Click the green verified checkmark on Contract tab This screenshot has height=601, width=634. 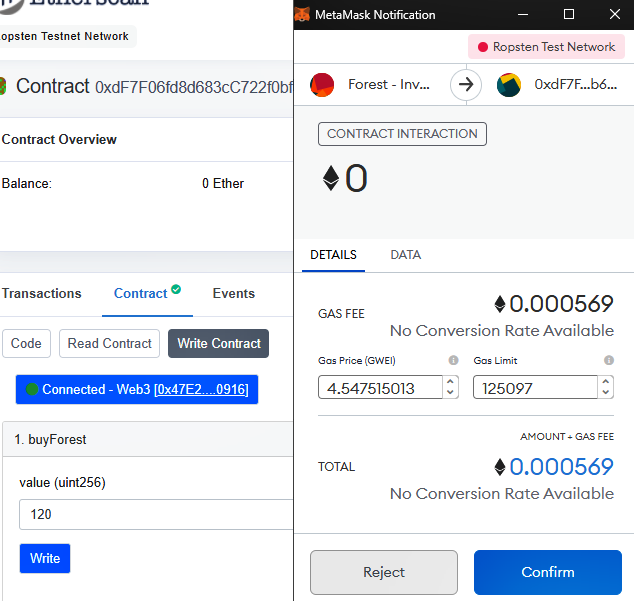point(176,290)
